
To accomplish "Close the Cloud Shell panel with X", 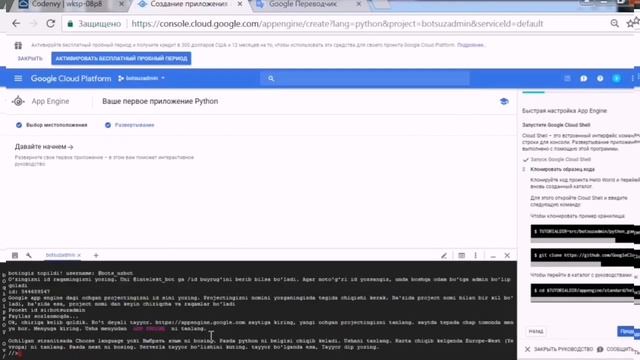I will (507, 256).
